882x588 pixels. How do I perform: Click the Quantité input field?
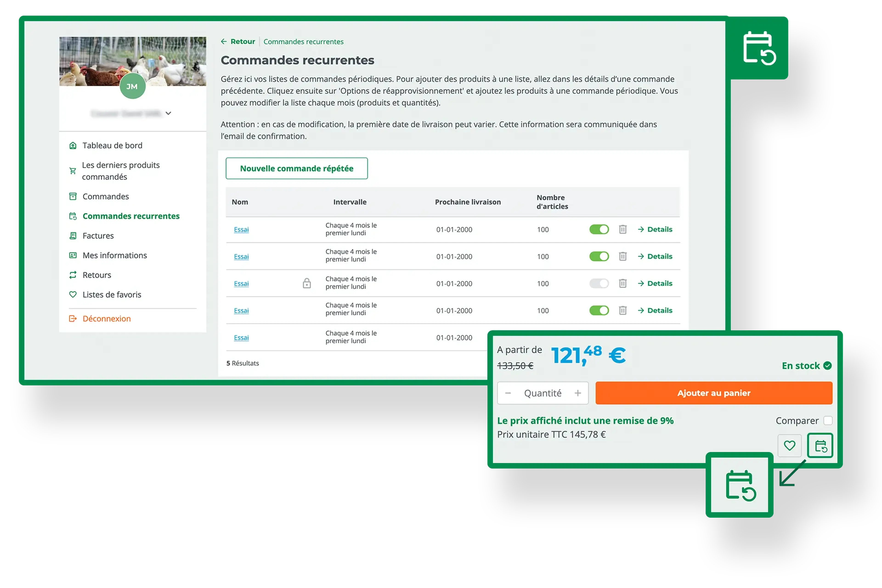click(543, 393)
